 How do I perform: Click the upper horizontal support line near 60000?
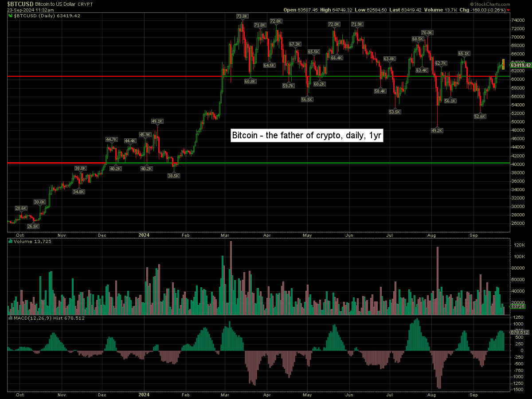coord(133,76)
